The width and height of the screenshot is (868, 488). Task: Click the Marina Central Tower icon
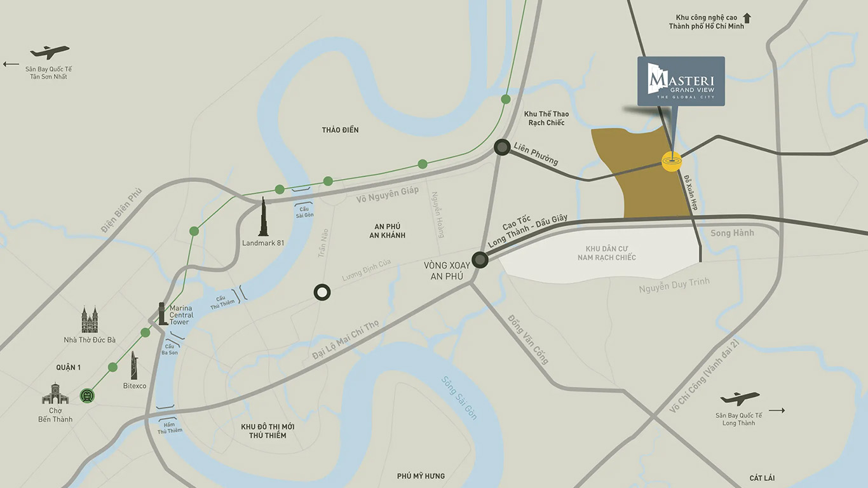coord(163,314)
